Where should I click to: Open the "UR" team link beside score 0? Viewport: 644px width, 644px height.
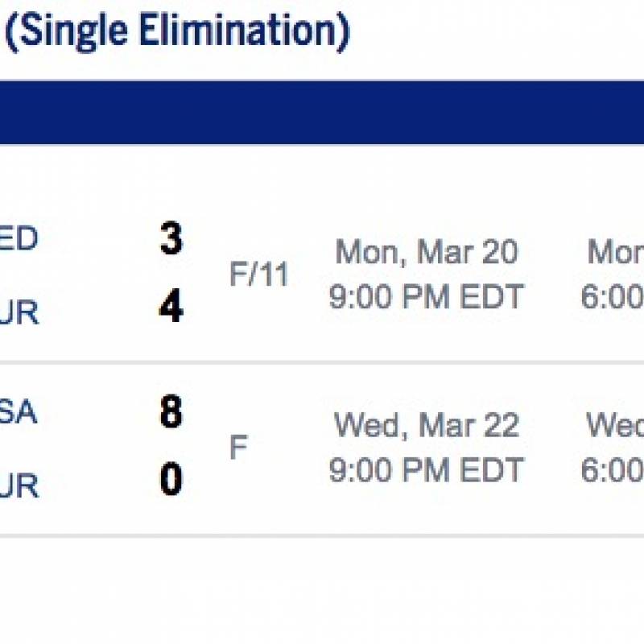coord(19,485)
